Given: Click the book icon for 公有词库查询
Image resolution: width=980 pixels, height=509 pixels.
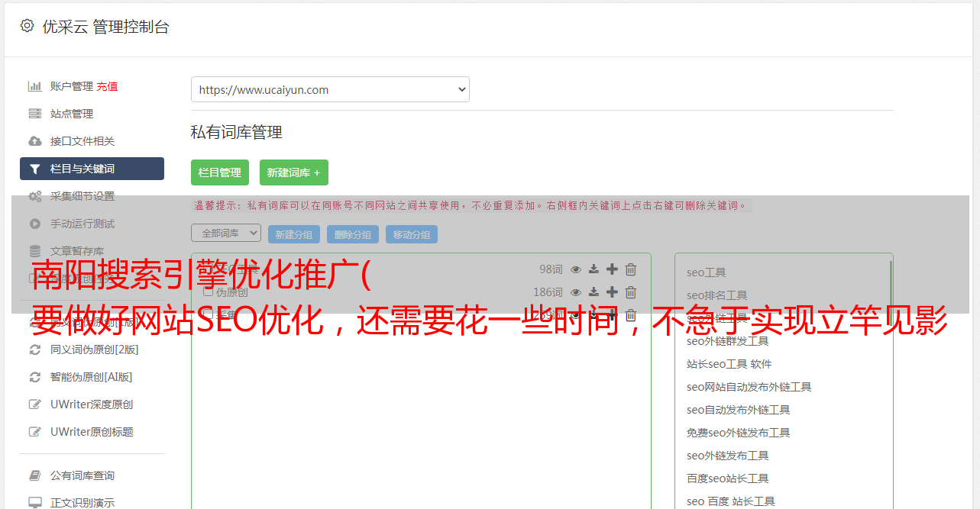Looking at the screenshot, I should (35, 475).
